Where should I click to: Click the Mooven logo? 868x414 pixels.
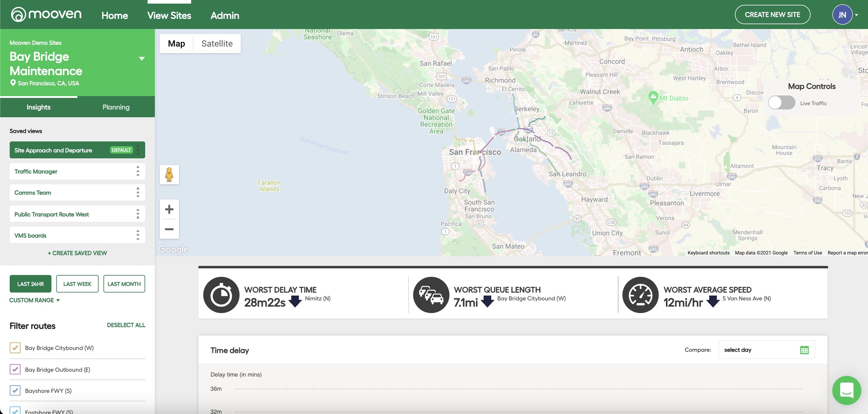(46, 15)
